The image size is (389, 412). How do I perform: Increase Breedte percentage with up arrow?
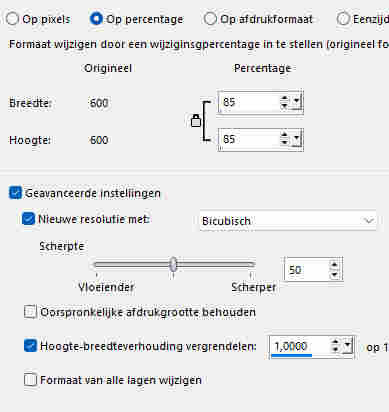tap(284, 99)
